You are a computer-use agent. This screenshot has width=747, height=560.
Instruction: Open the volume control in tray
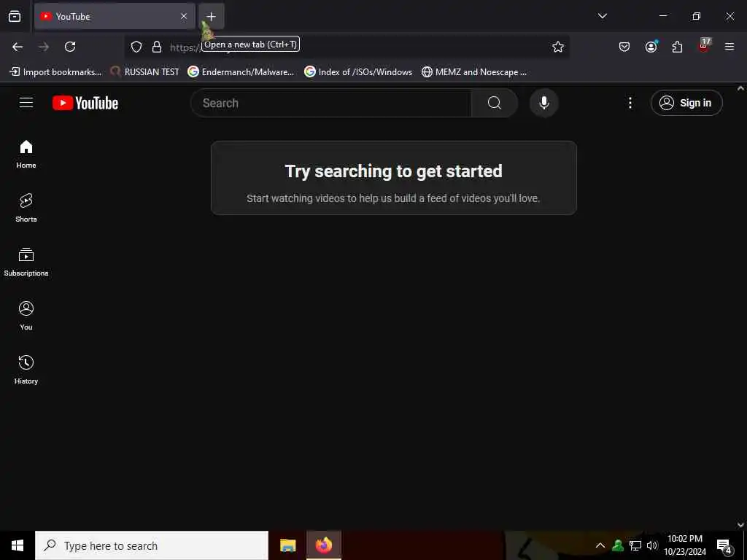click(652, 545)
